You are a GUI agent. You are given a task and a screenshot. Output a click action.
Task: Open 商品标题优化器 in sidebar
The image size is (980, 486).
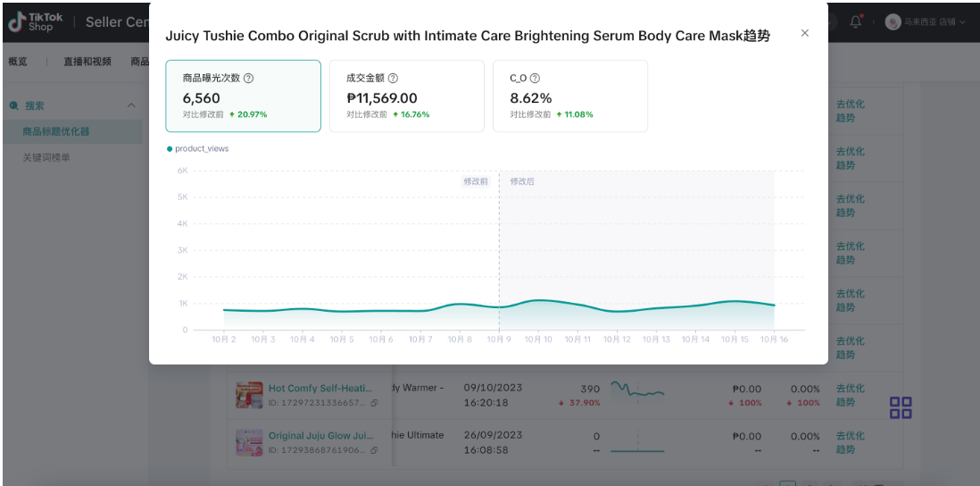coord(56,131)
